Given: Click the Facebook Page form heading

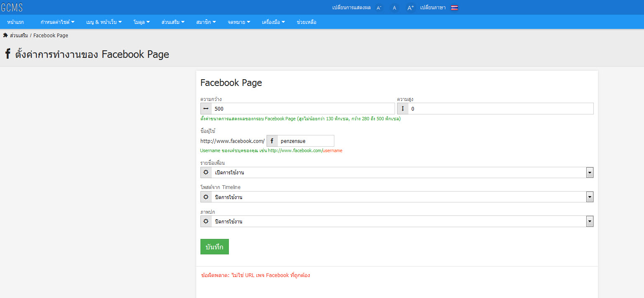Looking at the screenshot, I should coord(231,83).
